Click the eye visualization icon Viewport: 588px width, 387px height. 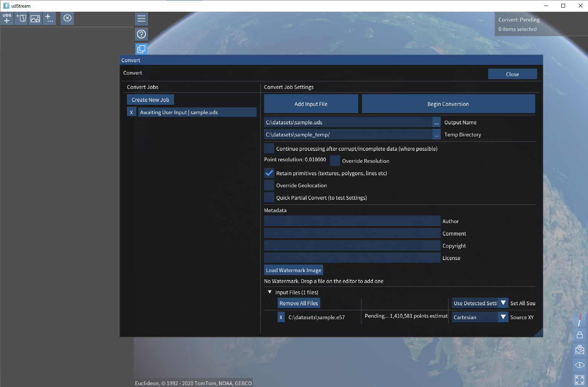[x=580, y=365]
